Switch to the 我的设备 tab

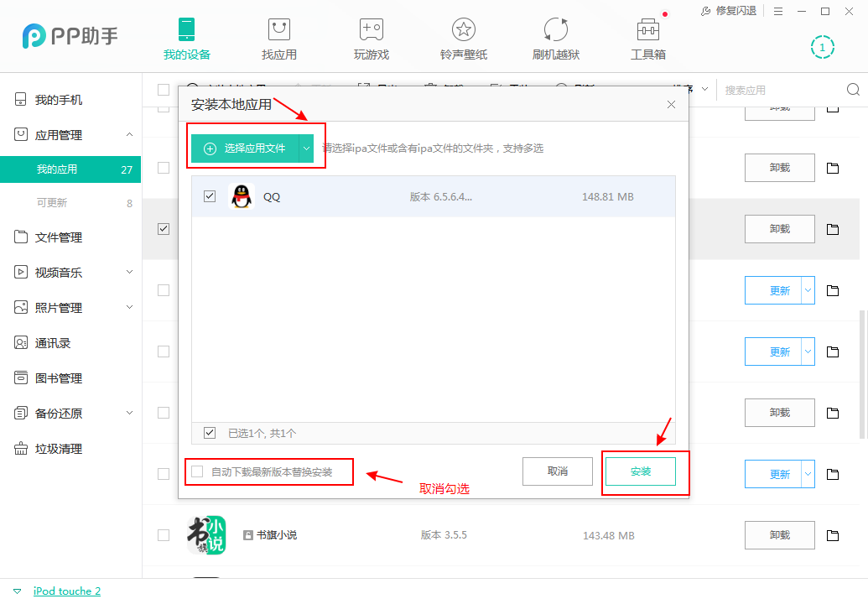tap(186, 38)
